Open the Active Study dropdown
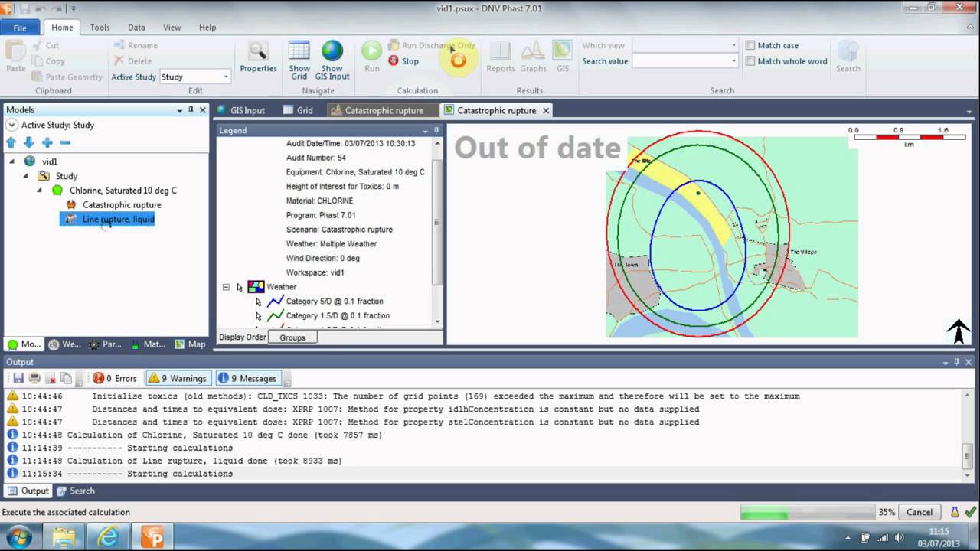The image size is (980, 551). click(226, 77)
